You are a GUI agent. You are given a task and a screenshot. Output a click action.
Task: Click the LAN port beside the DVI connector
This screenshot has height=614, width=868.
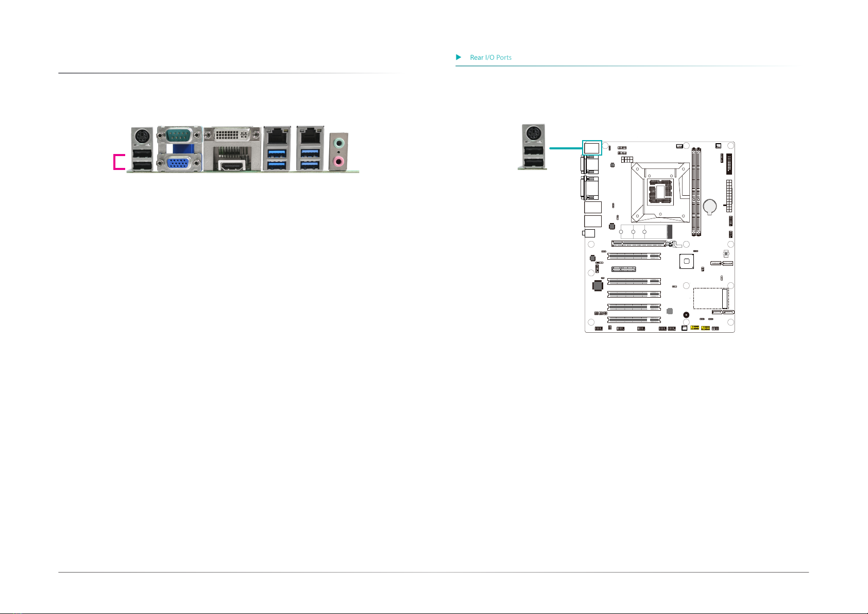[278, 135]
